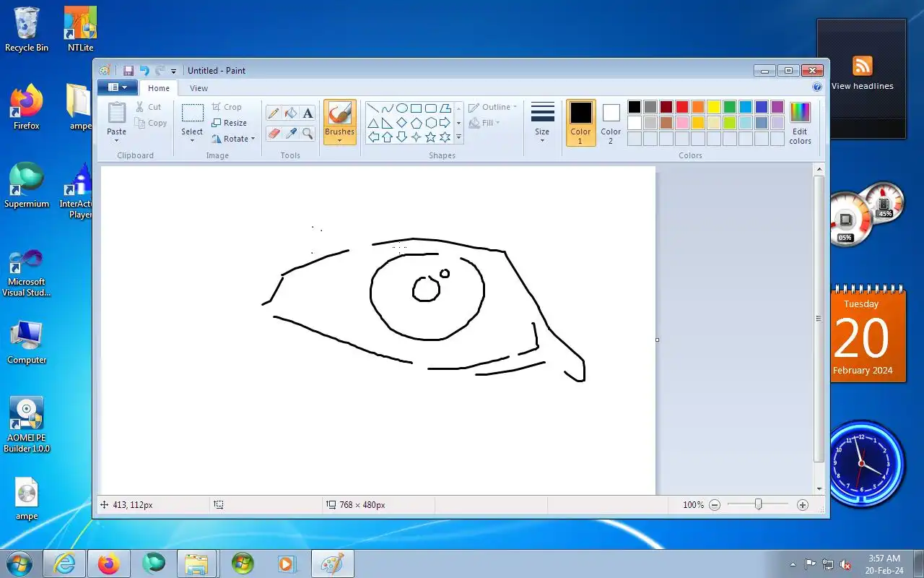
Task: Pick the red color swatch
Action: click(682, 107)
